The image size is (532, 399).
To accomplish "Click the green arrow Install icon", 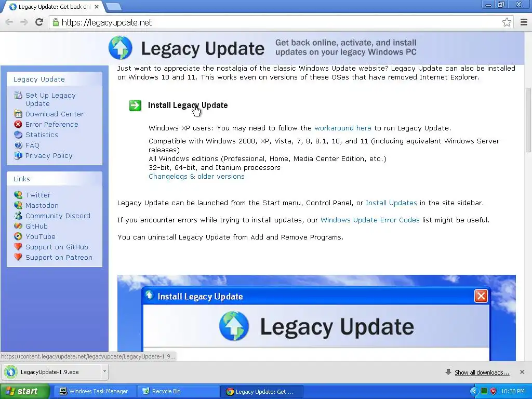I will tap(135, 105).
